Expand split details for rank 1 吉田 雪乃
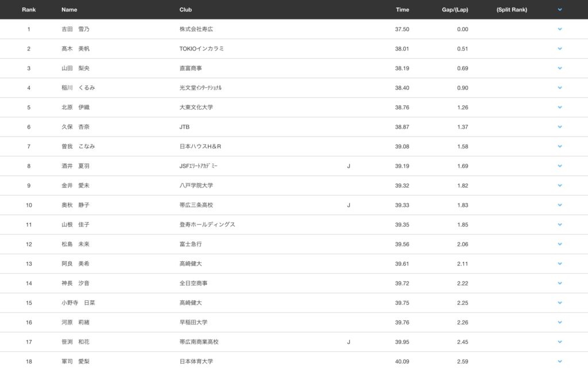588x371 pixels. point(559,29)
